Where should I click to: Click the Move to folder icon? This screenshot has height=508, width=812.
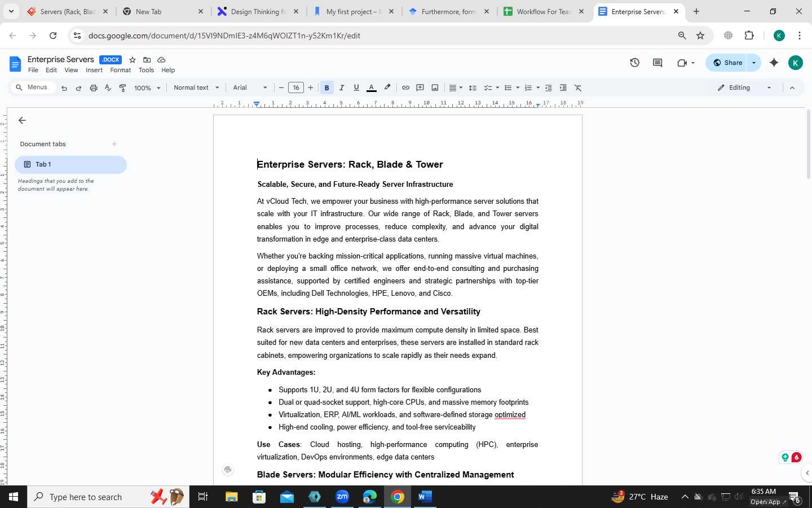[147, 60]
